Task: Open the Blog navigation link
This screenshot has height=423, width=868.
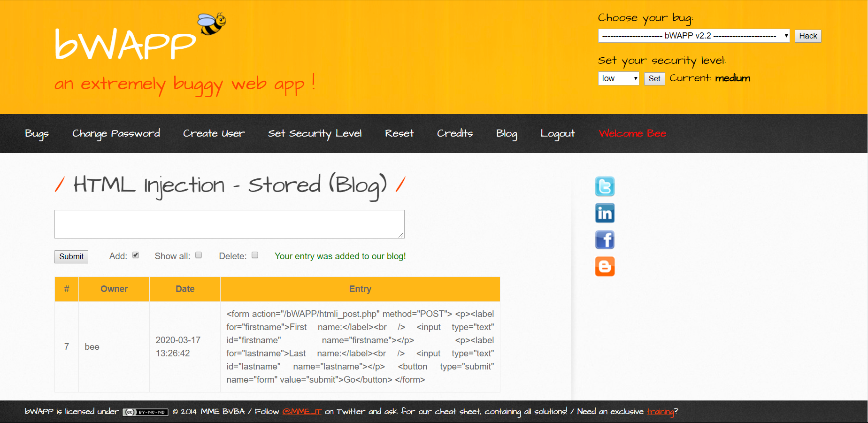Action: click(507, 134)
